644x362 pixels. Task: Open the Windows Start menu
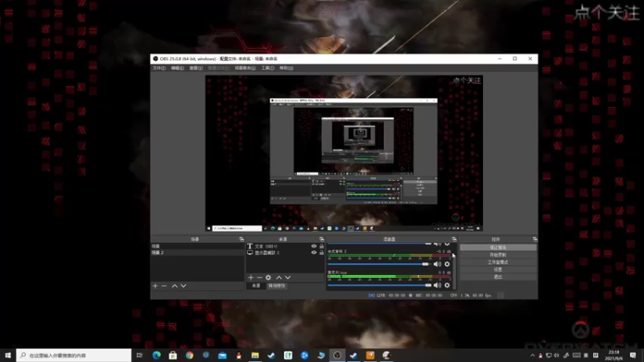[x=8, y=355]
